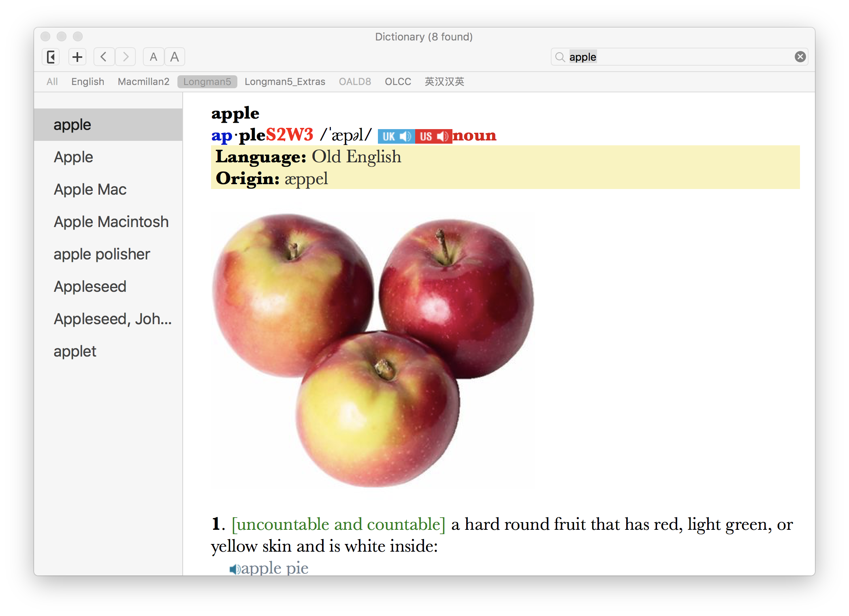The width and height of the screenshot is (849, 616).
Task: Toggle the sidebar panel icon
Action: coord(51,57)
